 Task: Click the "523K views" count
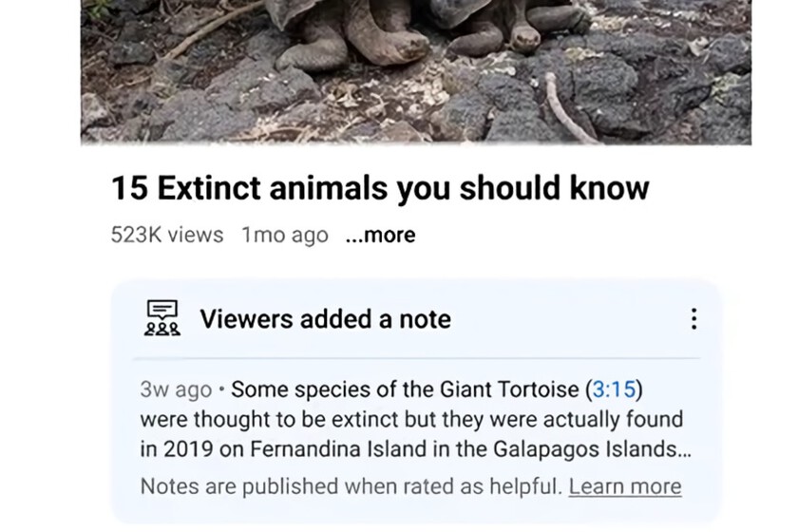[167, 235]
